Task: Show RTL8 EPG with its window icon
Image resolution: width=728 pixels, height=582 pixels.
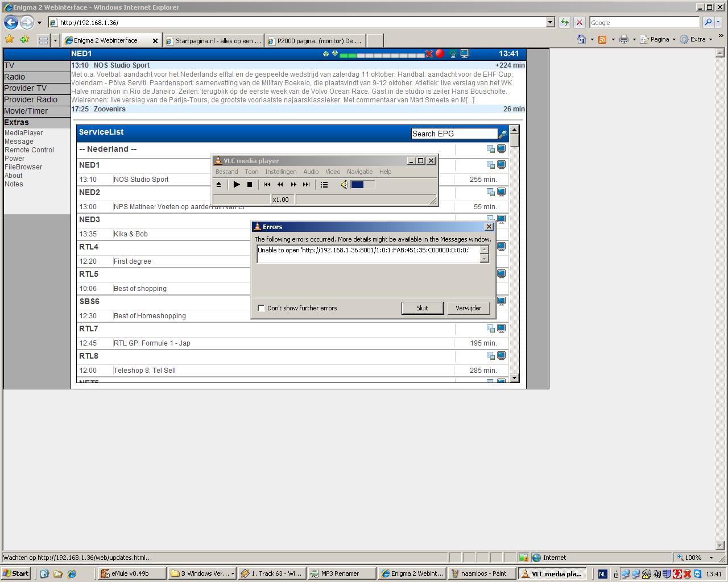Action: (490, 356)
